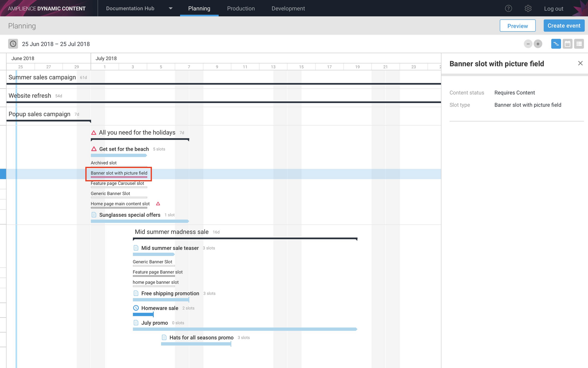The height and width of the screenshot is (368, 588).
Task: Select the Mid summer madness sale event
Action: 172,232
